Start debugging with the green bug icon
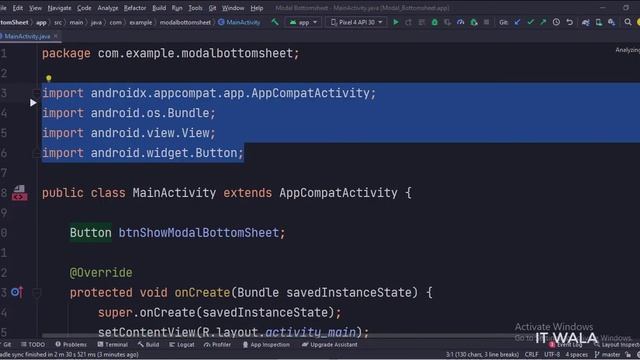Screen dimensions: 640x360 coord(435,22)
